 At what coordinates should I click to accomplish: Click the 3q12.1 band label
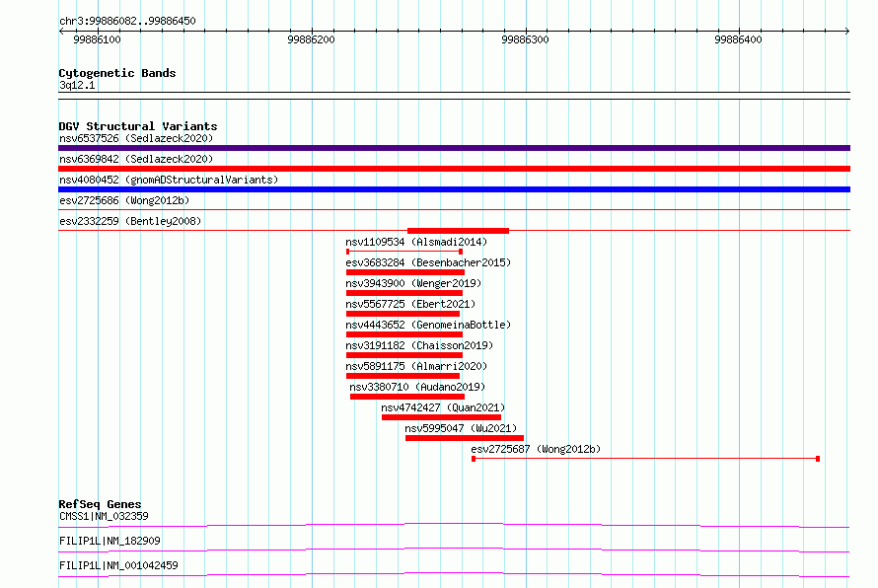[x=77, y=85]
